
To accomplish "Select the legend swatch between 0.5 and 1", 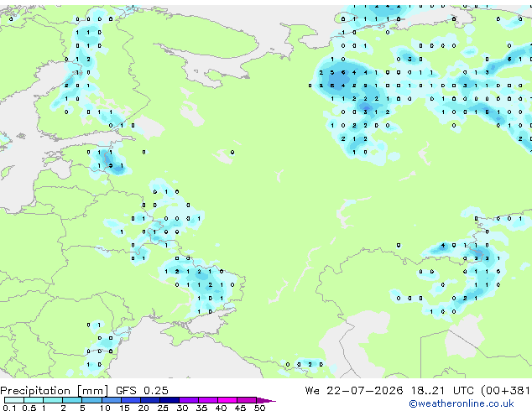I will (x=34, y=400).
